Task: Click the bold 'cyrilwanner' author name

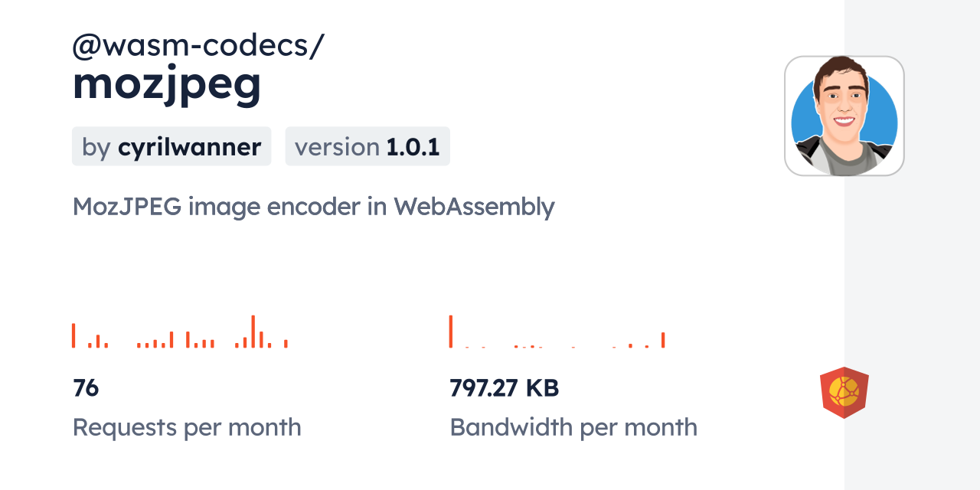Action: tap(189, 146)
